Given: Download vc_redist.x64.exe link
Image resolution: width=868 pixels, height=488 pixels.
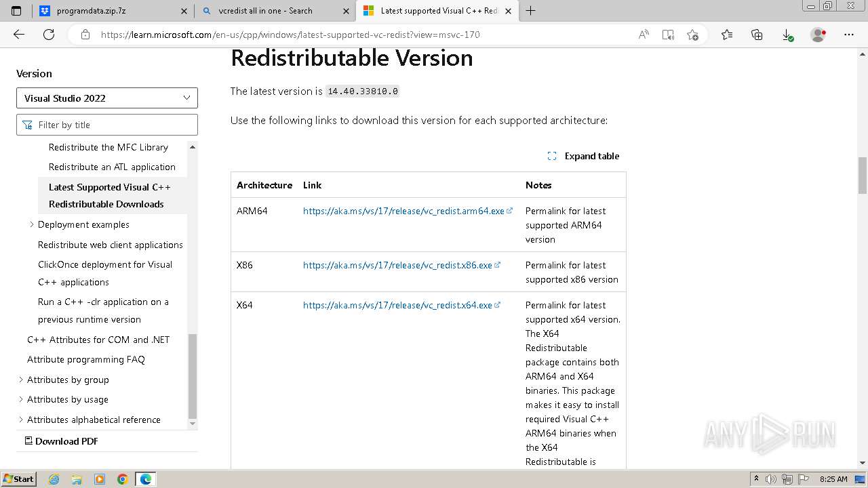Looking at the screenshot, I should tap(401, 305).
